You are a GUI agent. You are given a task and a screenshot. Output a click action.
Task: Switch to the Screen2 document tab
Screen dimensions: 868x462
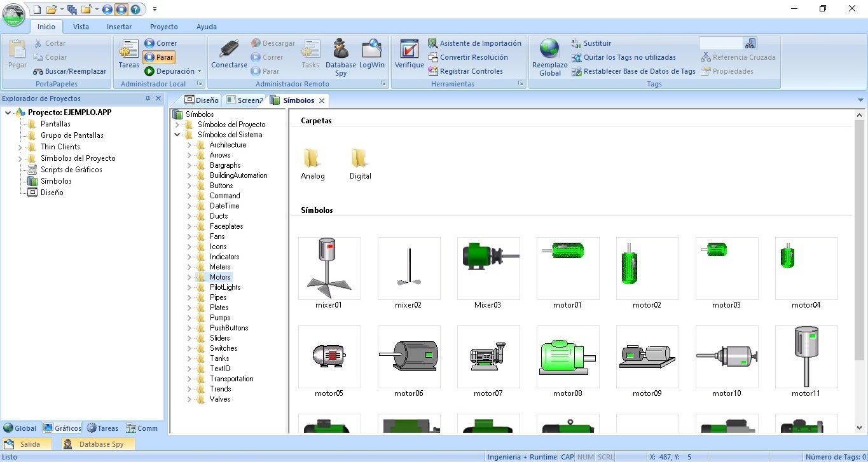[245, 100]
